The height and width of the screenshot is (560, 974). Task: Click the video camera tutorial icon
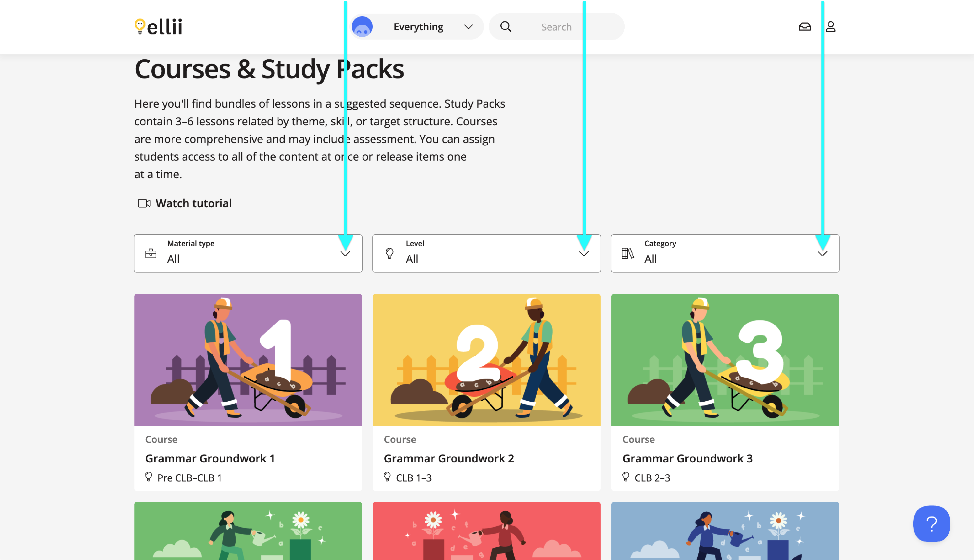pos(144,203)
